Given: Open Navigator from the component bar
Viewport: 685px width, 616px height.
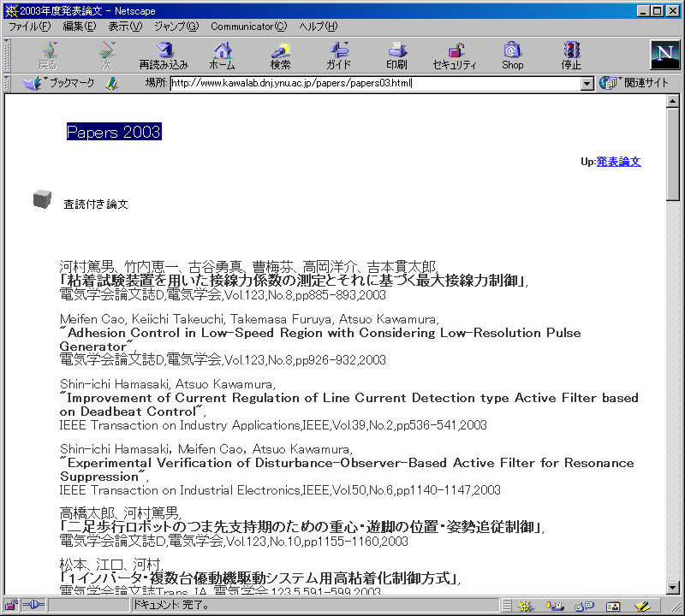Looking at the screenshot, I should 526,606.
